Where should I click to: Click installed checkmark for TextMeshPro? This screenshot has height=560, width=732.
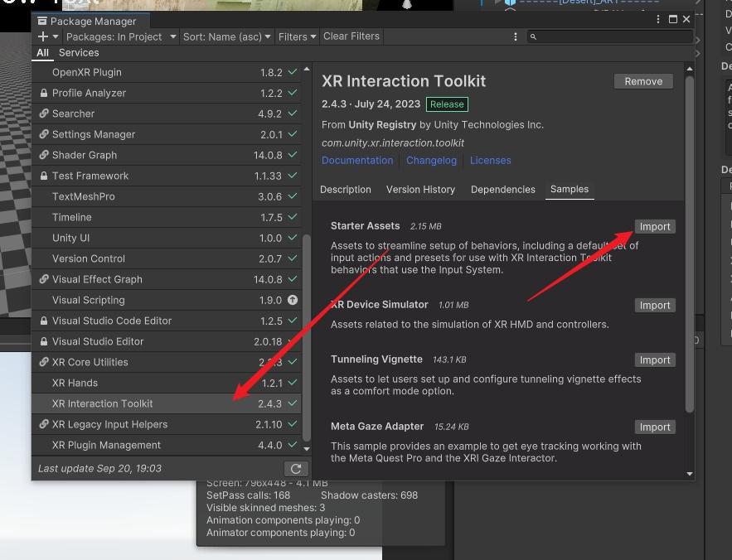[x=293, y=196]
